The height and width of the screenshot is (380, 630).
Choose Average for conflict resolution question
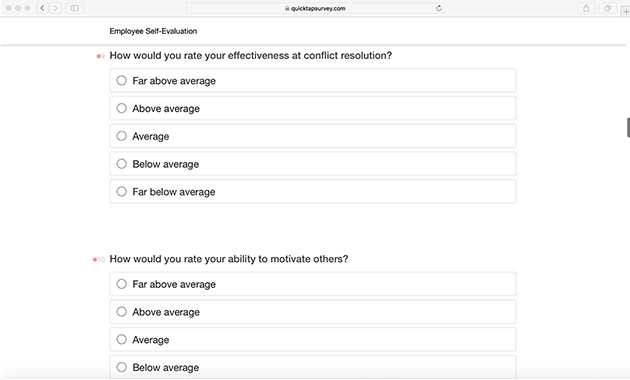click(313, 136)
